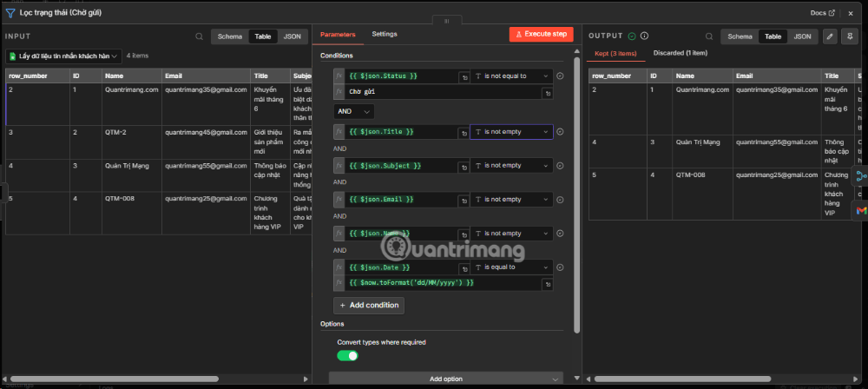Viewport: 868px width, 389px height.
Task: Pin the output data
Action: 849,36
